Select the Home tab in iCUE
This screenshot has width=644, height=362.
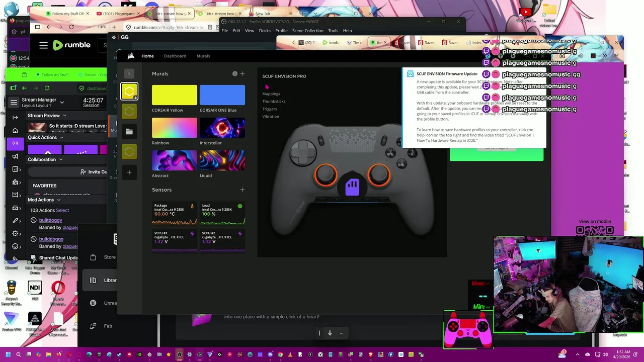147,56
